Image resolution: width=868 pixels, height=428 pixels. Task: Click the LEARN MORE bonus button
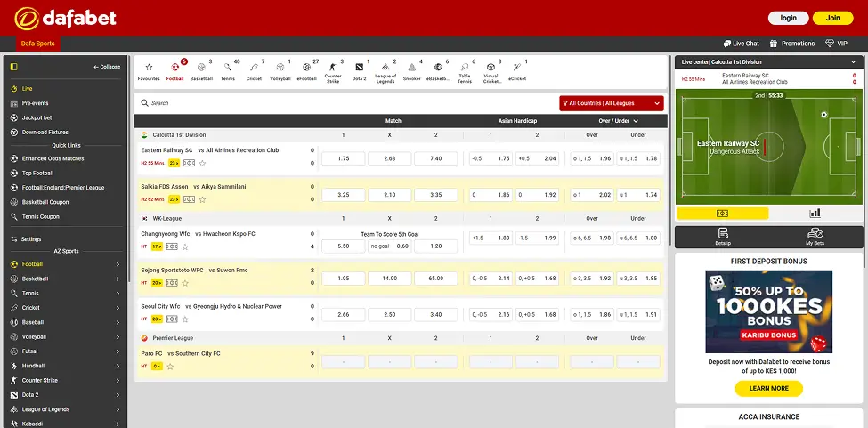[x=769, y=388]
